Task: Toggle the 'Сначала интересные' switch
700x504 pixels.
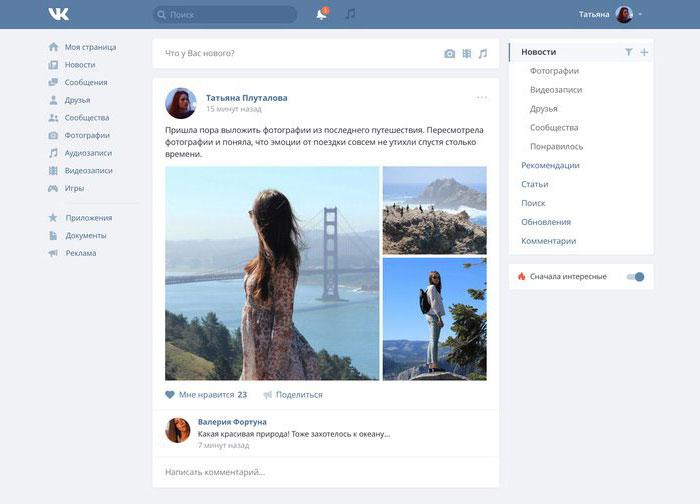Action: click(636, 277)
